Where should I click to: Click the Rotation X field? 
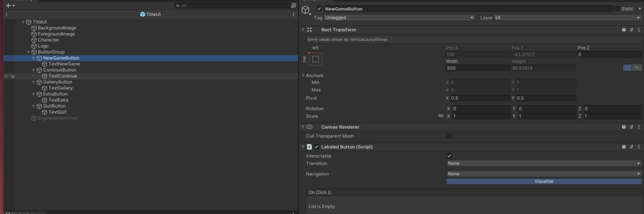click(481, 109)
